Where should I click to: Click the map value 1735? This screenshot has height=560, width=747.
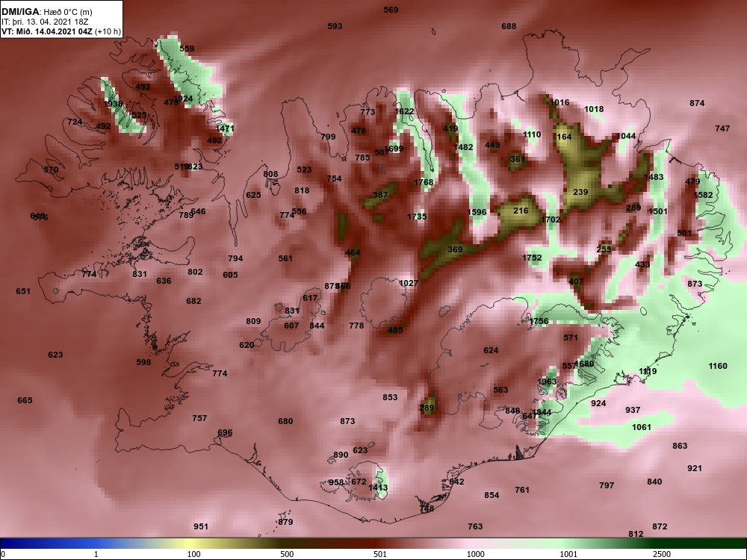point(417,217)
